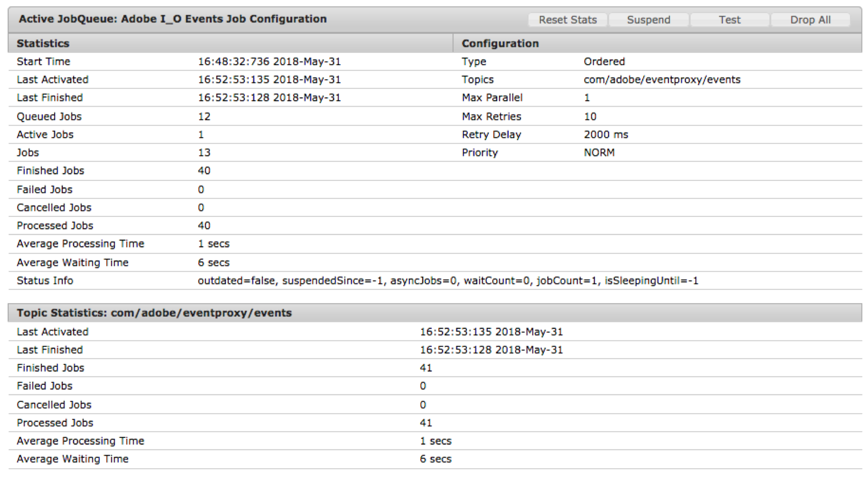Select the Queued Jobs value 12
This screenshot has height=477, width=868.
click(x=204, y=117)
